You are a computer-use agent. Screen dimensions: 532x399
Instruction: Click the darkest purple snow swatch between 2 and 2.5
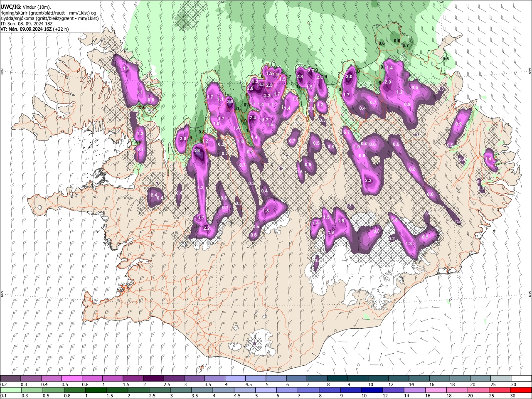154,378
